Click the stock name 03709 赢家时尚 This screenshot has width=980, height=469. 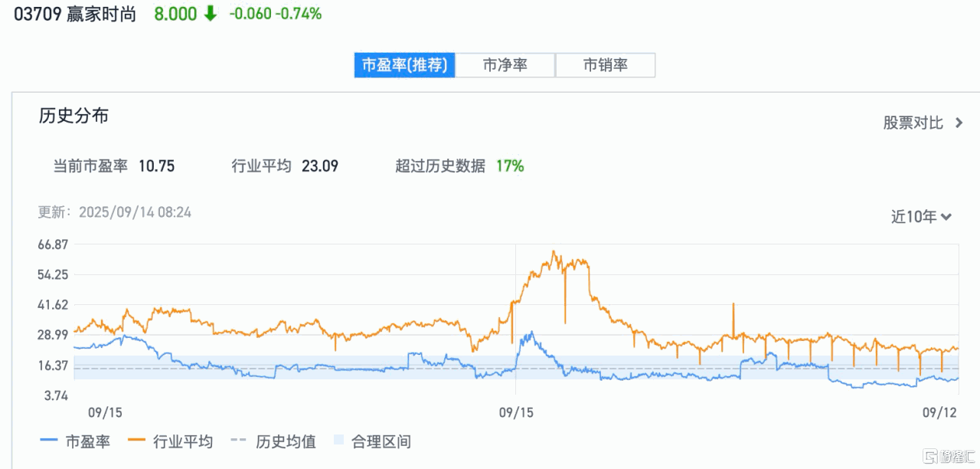click(75, 14)
